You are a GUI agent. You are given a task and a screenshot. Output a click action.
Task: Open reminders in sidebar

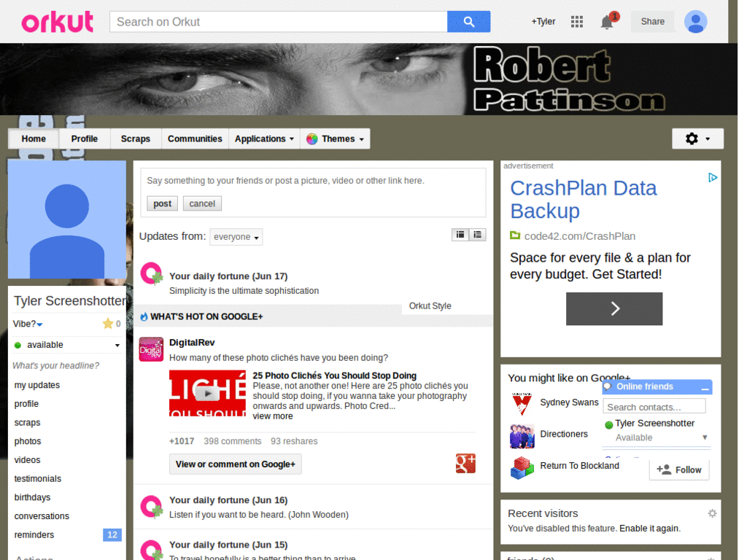point(34,534)
